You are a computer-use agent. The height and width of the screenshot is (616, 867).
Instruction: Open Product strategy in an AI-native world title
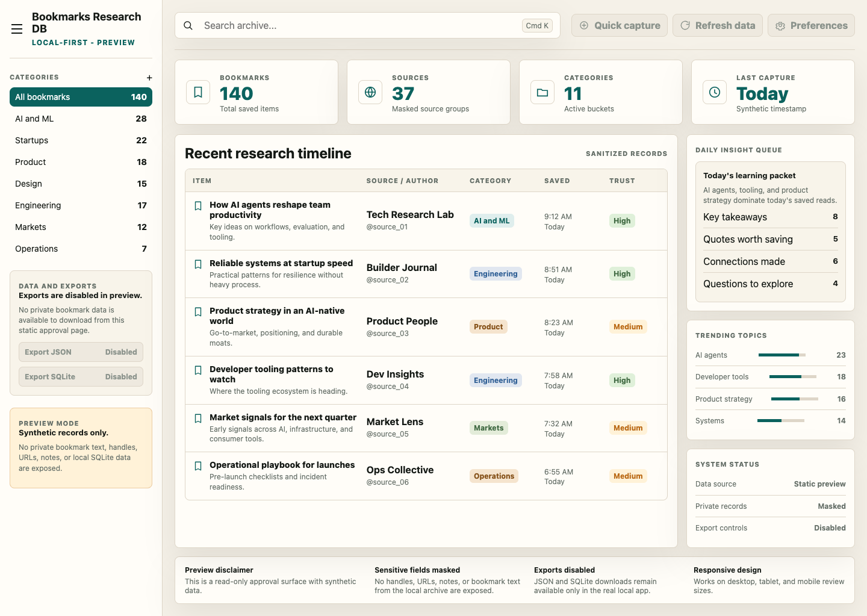(277, 316)
